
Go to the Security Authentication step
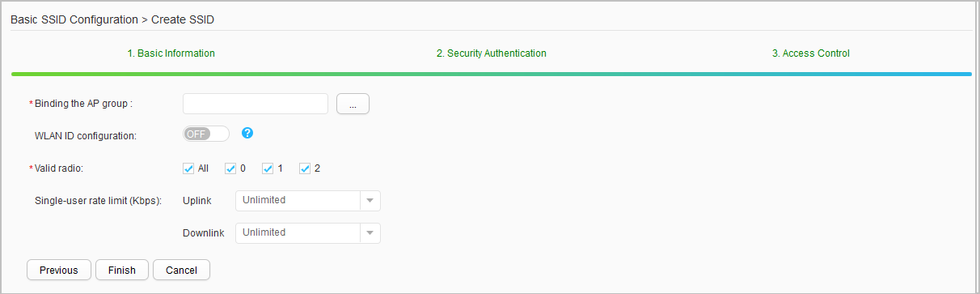(x=492, y=53)
